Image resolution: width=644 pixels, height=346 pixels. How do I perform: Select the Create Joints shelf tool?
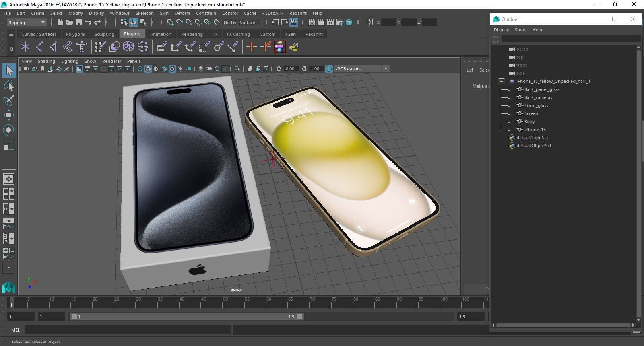pos(39,47)
